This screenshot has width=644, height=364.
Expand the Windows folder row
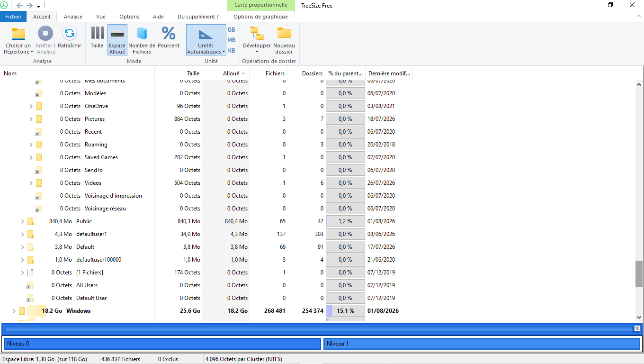pos(14,311)
